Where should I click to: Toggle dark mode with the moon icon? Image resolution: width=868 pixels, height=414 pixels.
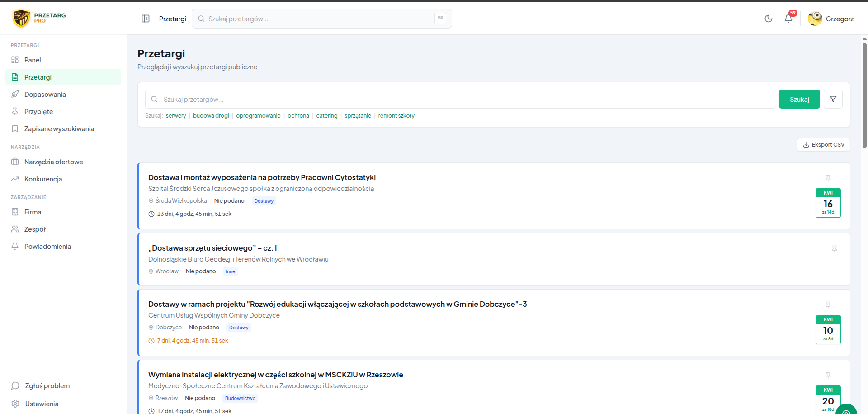[769, 19]
